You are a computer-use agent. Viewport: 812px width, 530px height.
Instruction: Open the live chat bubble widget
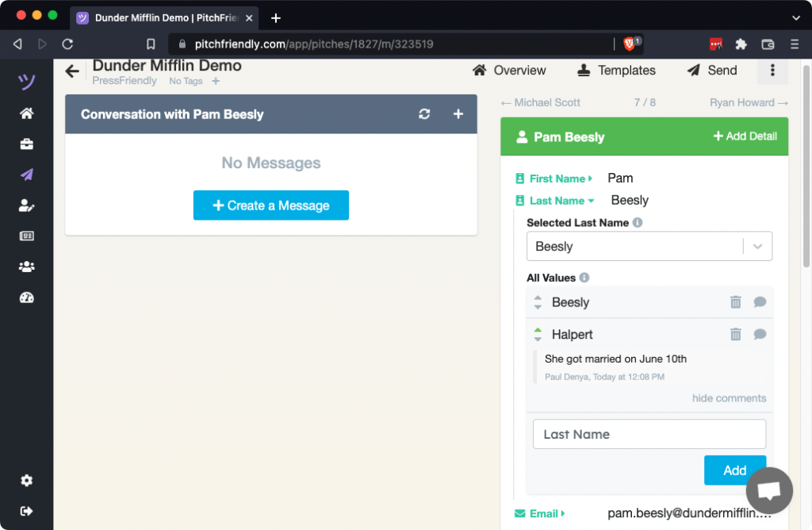pos(768,491)
